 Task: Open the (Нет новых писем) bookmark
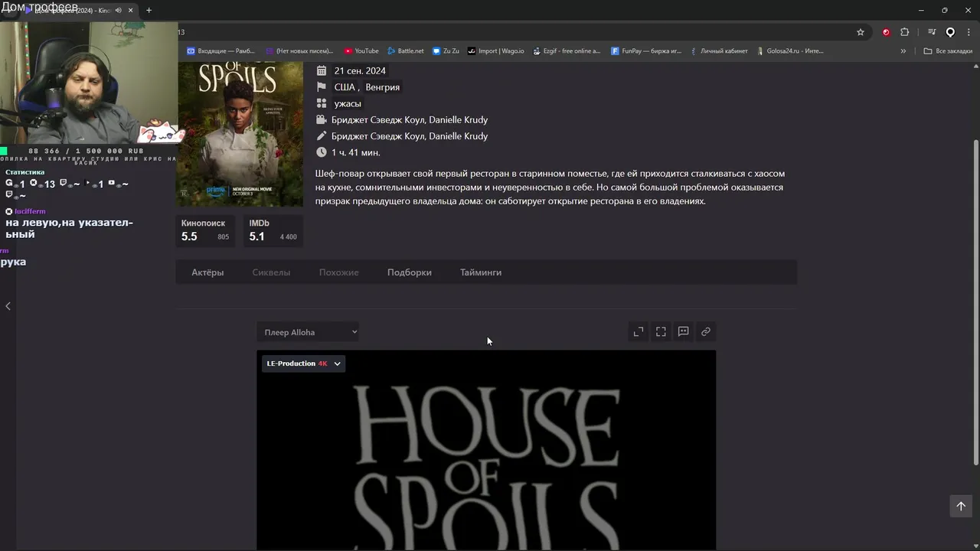[299, 51]
